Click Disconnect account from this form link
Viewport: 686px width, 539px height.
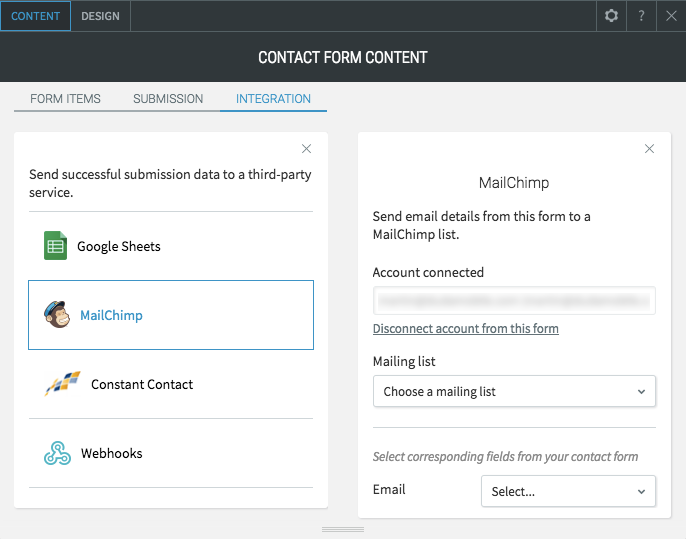(x=466, y=329)
